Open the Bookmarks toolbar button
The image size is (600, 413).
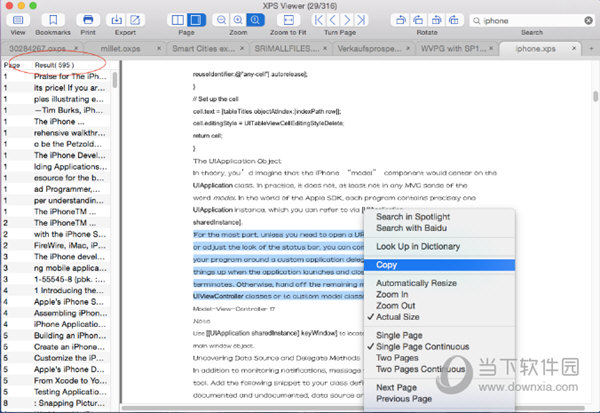tap(53, 20)
